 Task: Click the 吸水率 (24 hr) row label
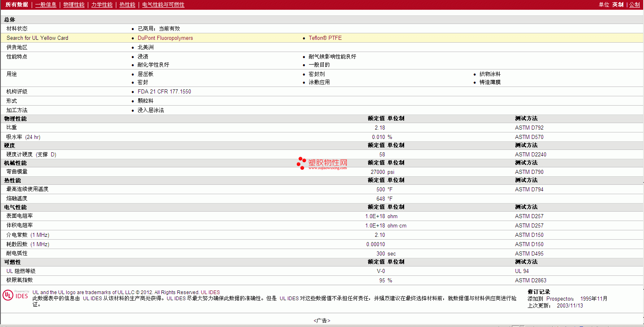tap(23, 137)
